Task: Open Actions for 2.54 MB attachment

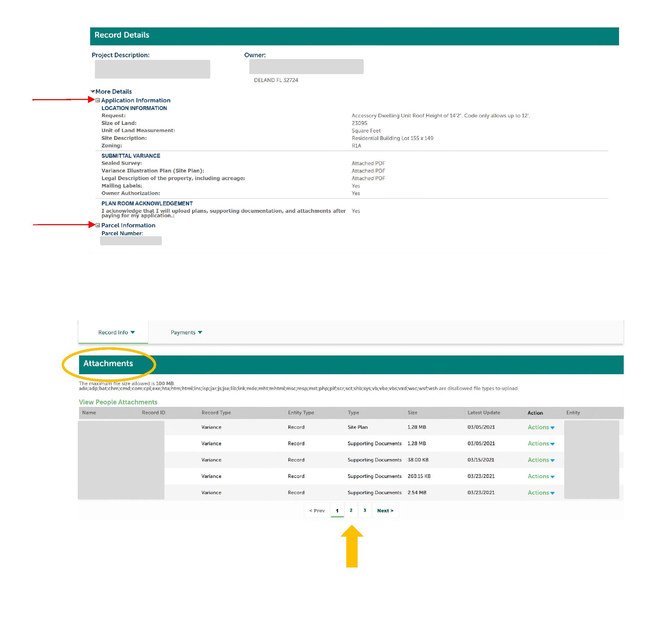Action: coord(541,493)
